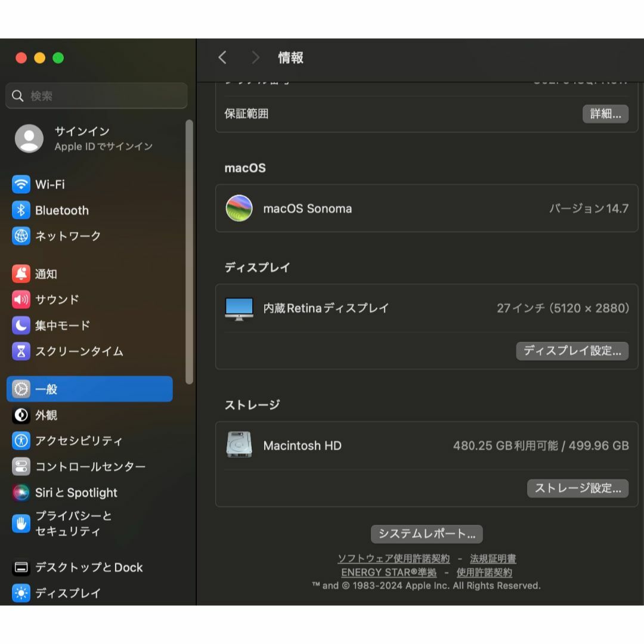
Task: Select スクリーンタイム label in sidebar
Action: (79, 352)
